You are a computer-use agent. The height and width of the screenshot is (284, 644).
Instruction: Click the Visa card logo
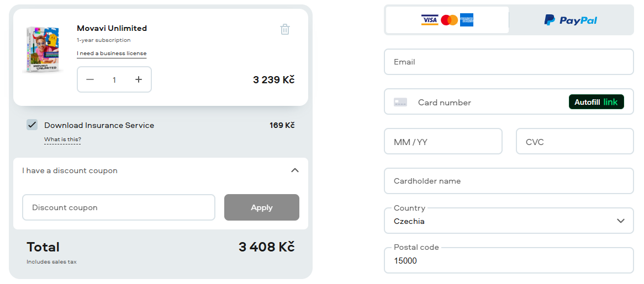(x=429, y=20)
